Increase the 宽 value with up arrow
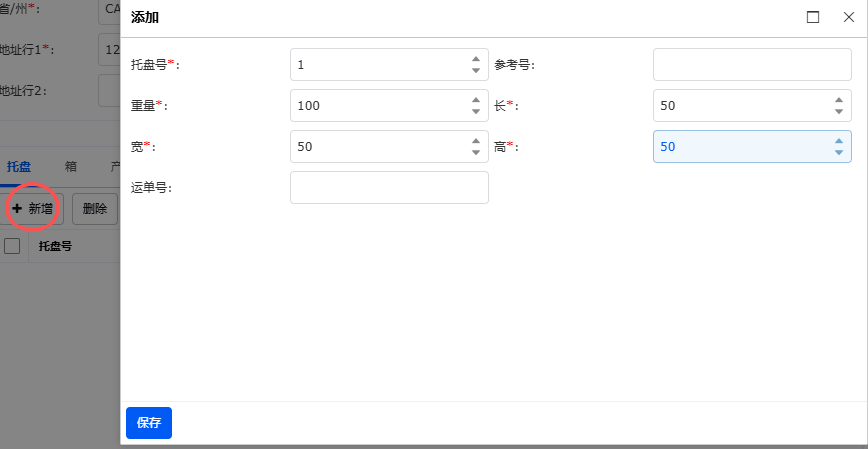Screen dimensions: 868x449 [x=476, y=141]
